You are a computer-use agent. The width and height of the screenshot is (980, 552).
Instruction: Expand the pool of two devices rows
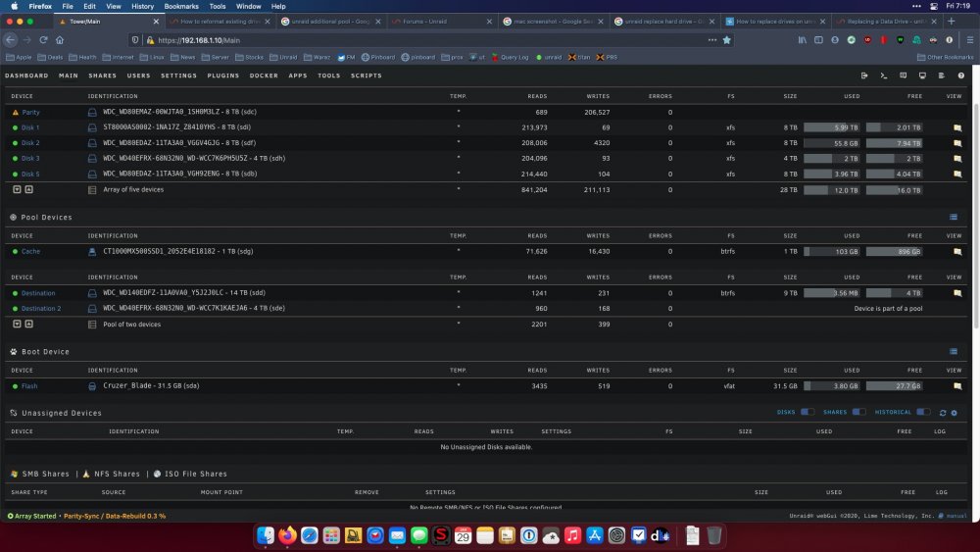pyautogui.click(x=28, y=324)
